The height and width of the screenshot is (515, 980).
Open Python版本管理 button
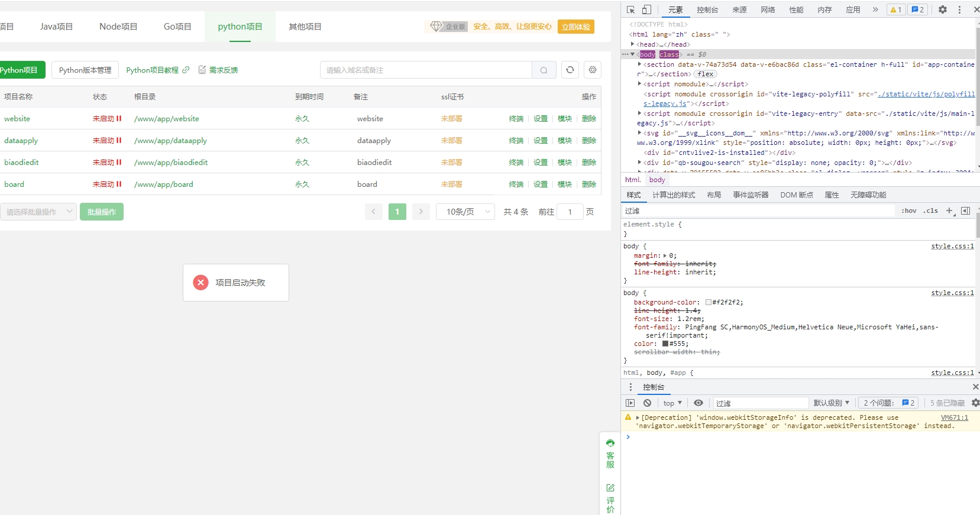click(85, 70)
